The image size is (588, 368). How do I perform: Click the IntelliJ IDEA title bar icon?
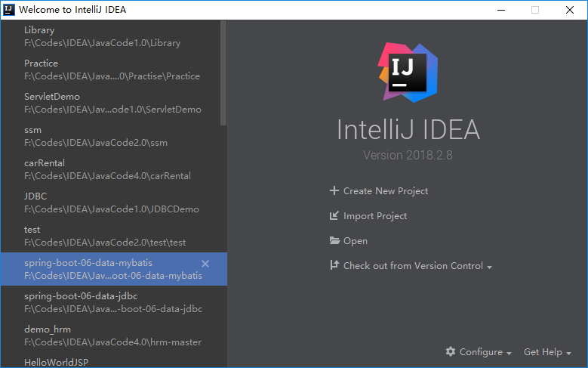(x=8, y=9)
